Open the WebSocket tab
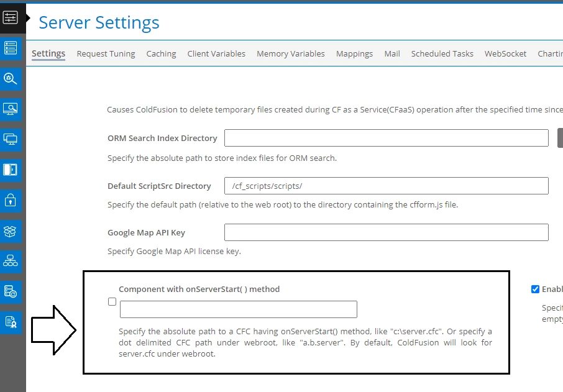This screenshot has width=563, height=392. point(505,53)
